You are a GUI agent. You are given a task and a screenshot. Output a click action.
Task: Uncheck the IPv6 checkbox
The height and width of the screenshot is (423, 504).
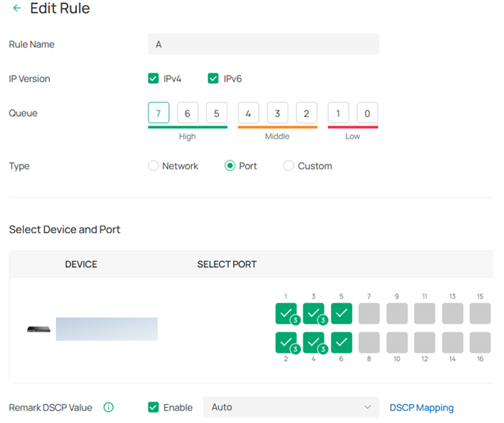pyautogui.click(x=213, y=78)
